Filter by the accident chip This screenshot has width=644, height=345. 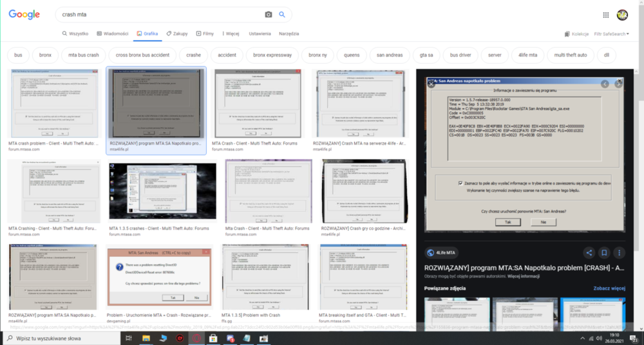click(x=227, y=55)
